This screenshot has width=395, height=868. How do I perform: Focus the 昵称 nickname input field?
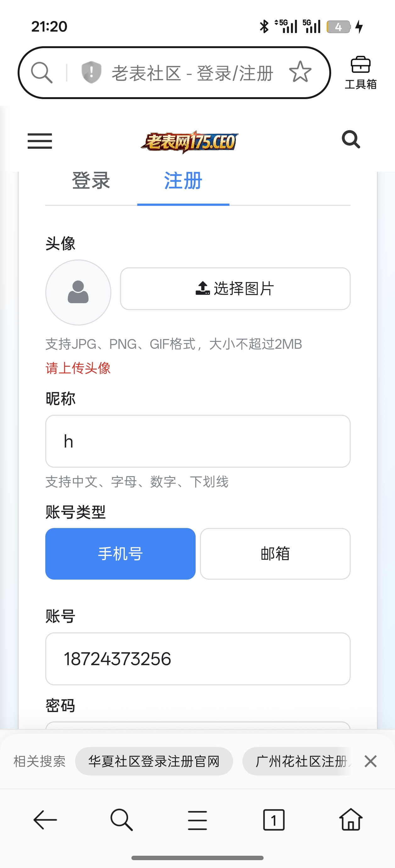tap(198, 441)
